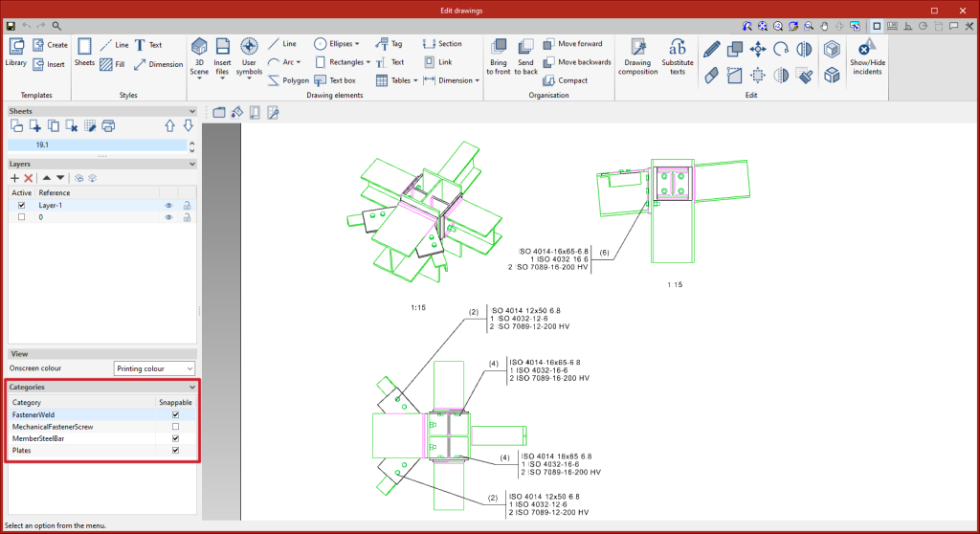
Task: Delete layer with red X
Action: click(28, 178)
